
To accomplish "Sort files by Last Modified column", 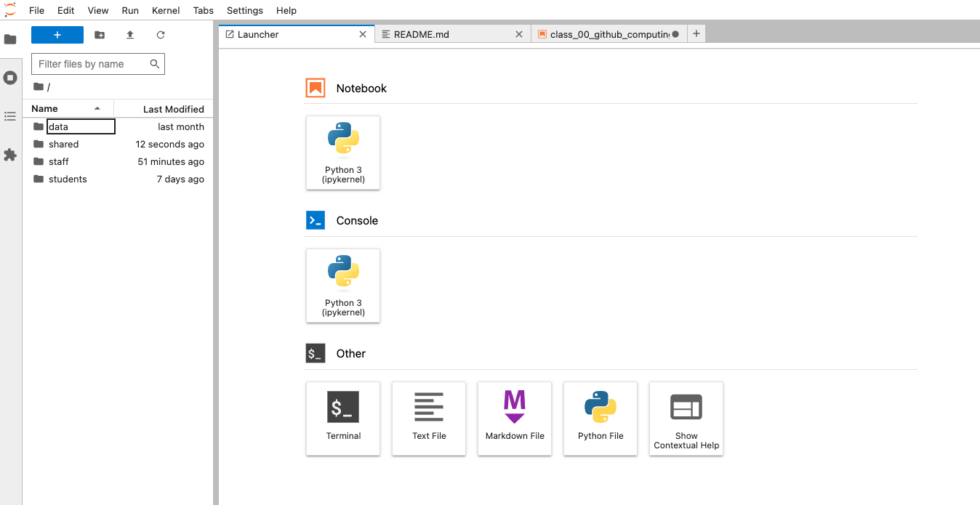I will (x=173, y=109).
